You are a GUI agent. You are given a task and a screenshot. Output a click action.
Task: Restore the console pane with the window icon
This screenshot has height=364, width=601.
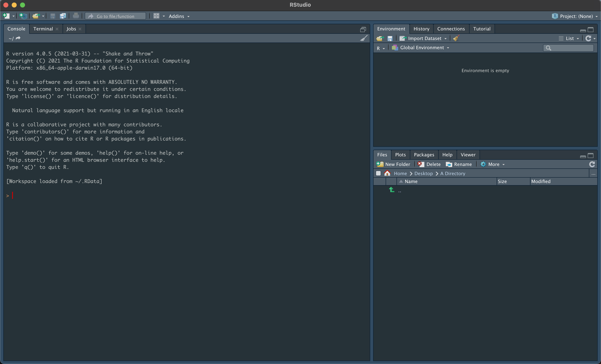(363, 29)
